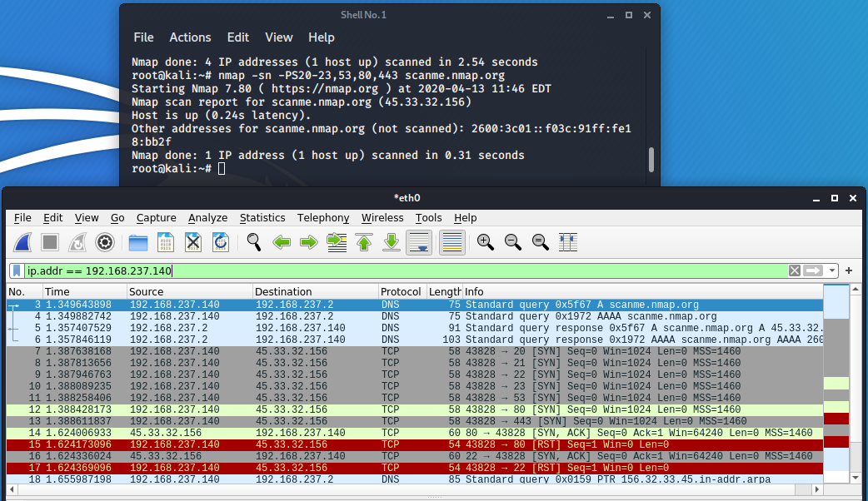The height and width of the screenshot is (501, 868).
Task: Open a capture file with folder icon
Action: tap(138, 242)
